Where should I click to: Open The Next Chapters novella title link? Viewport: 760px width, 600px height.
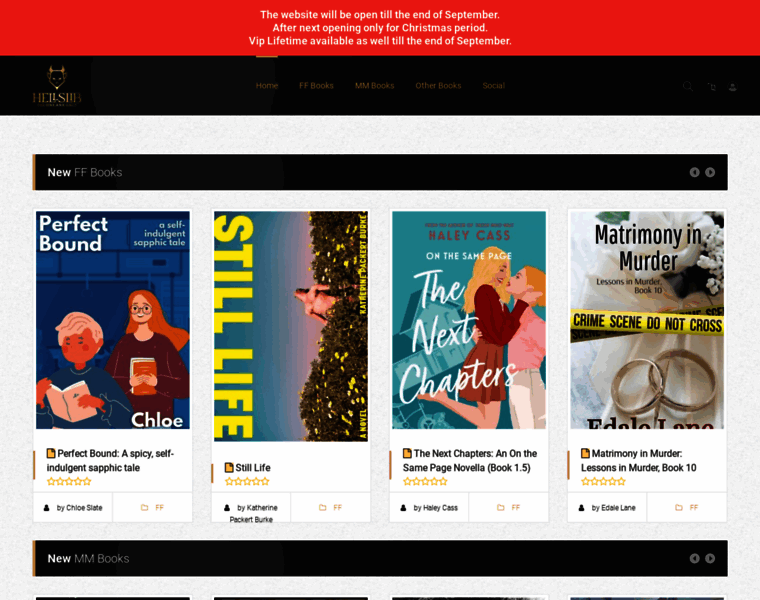tap(470, 460)
